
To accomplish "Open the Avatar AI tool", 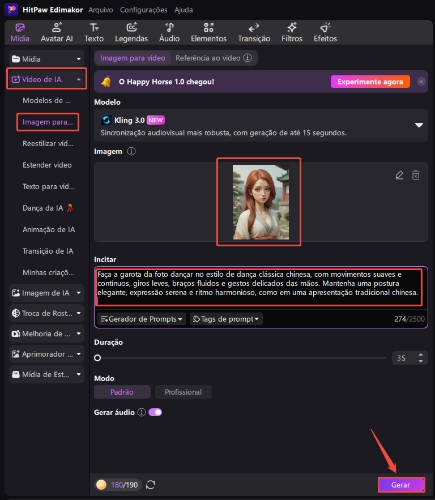I will click(57, 33).
